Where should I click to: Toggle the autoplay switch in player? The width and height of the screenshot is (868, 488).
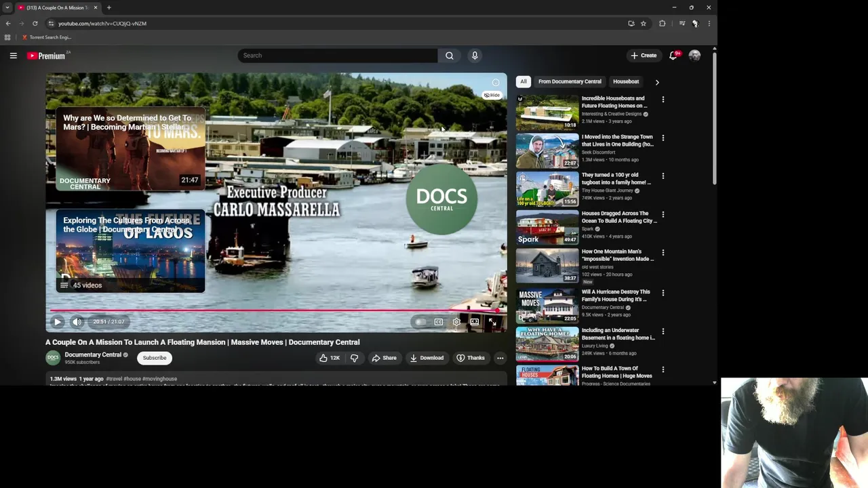[421, 322]
